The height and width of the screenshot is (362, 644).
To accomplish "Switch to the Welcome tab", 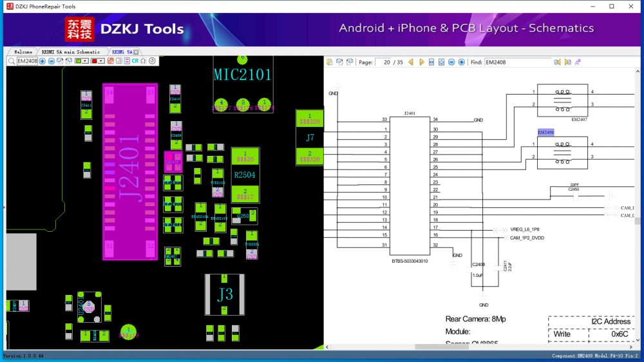I will click(23, 52).
